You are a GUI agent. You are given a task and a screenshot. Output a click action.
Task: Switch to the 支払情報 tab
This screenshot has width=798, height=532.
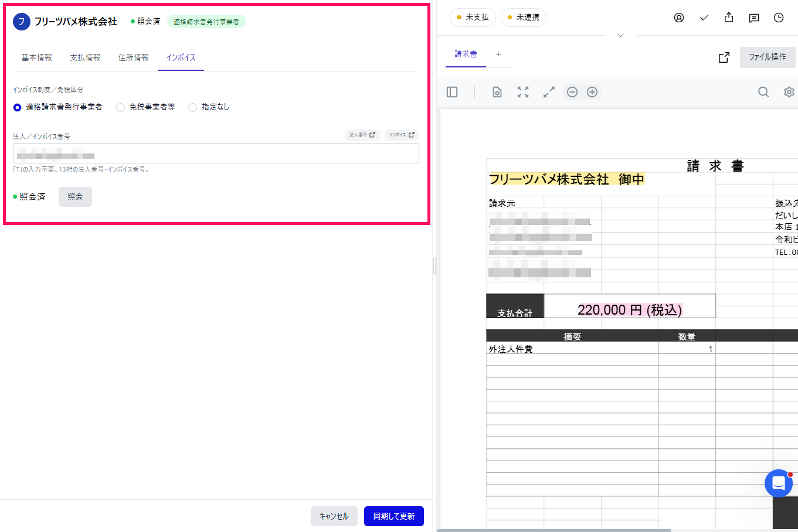pyautogui.click(x=85, y=57)
